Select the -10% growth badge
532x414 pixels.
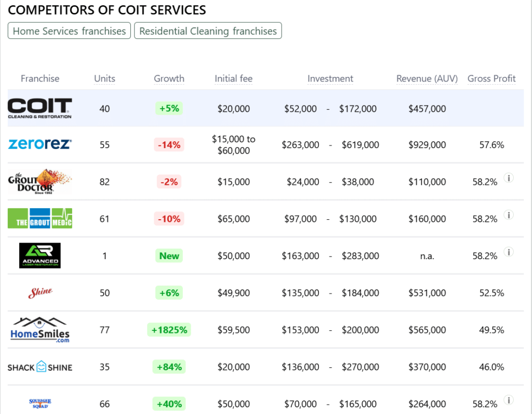click(169, 219)
